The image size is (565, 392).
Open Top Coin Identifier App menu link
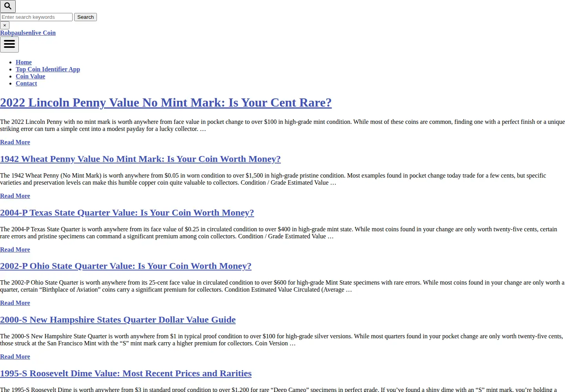[x=48, y=69]
